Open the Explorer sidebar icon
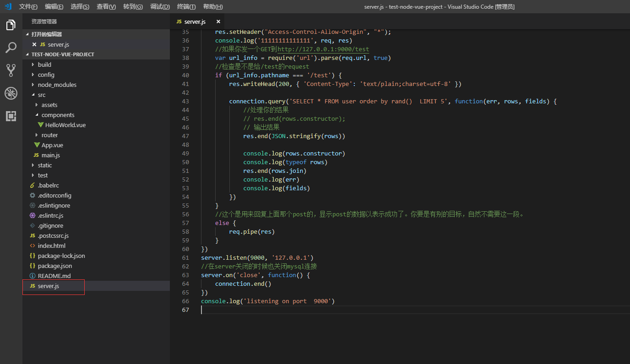The width and height of the screenshot is (630, 364). coord(11,26)
